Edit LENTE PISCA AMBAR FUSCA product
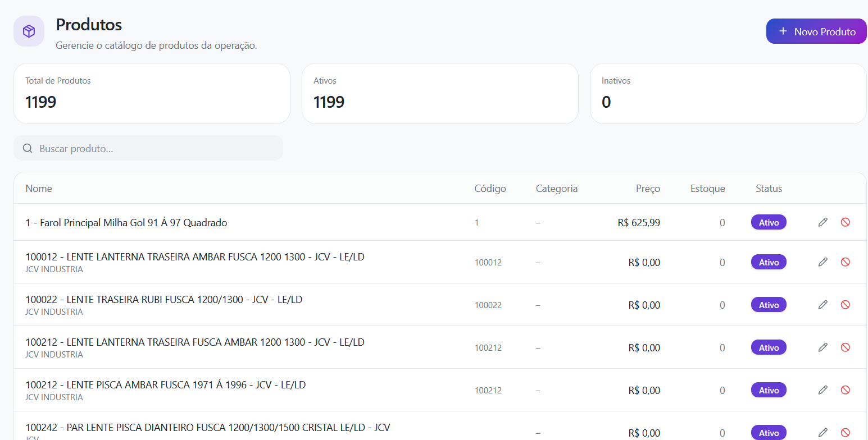 click(822, 390)
